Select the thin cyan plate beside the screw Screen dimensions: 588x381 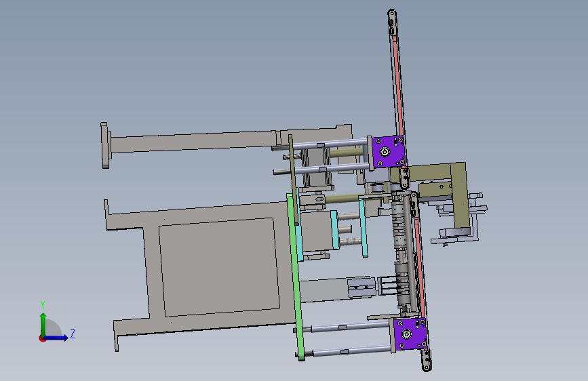[x=363, y=228]
